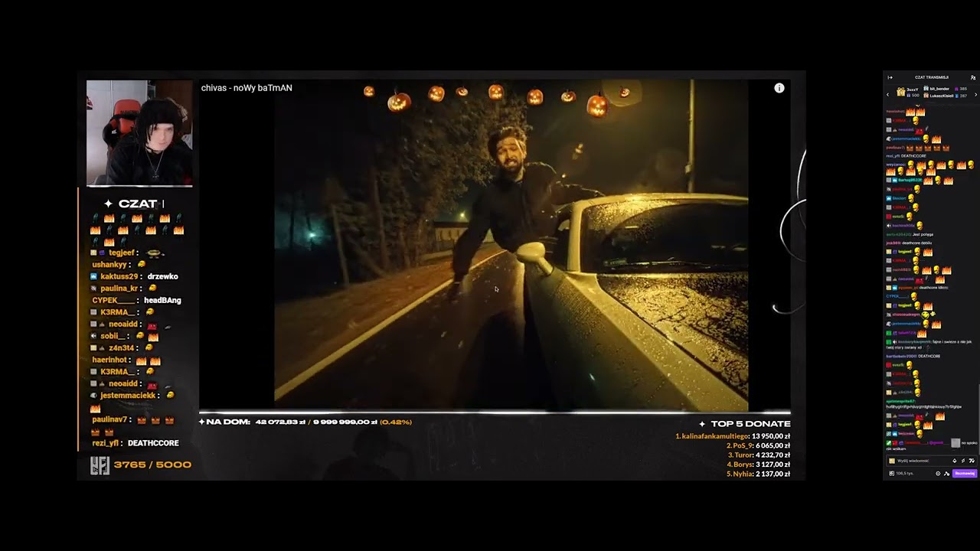Click top donor 'kalinafankamultiego: 13 950,00 zł'
Viewport: 980px width, 551px height.
pyautogui.click(x=733, y=436)
